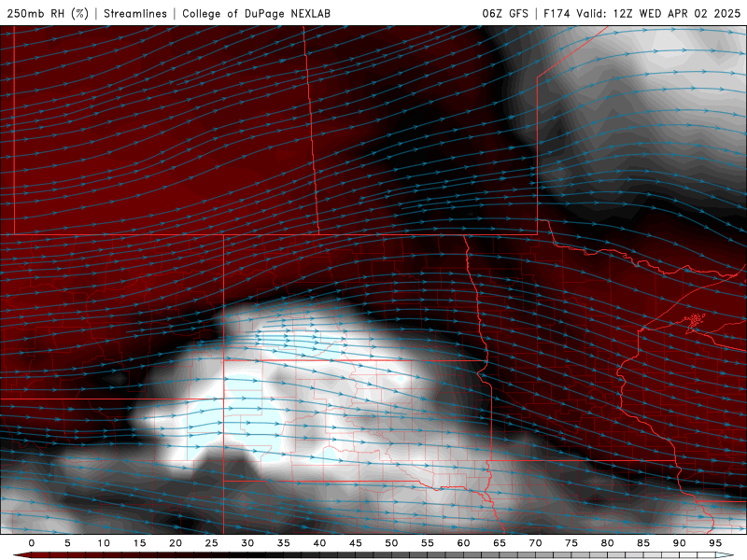Click the colorbar label '40'

(x=319, y=543)
